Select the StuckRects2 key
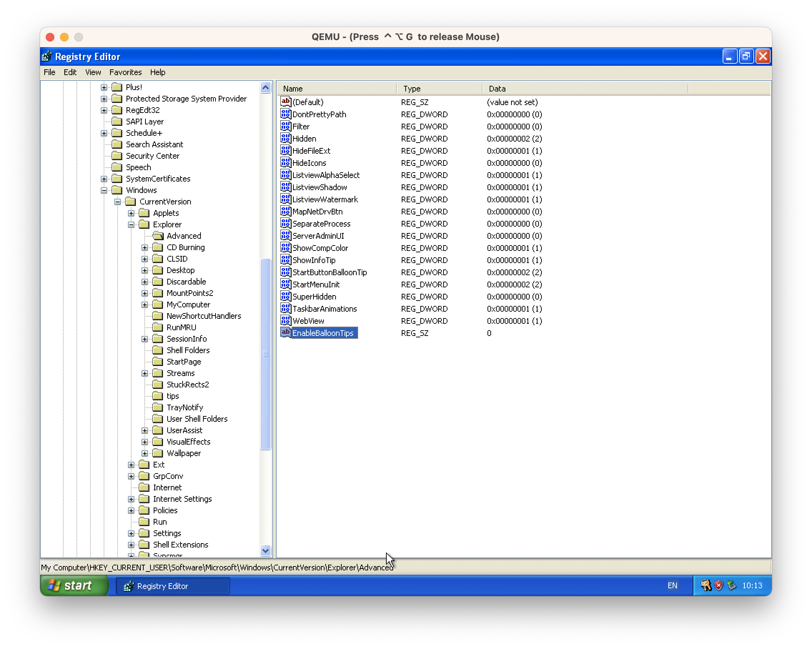 click(x=188, y=384)
